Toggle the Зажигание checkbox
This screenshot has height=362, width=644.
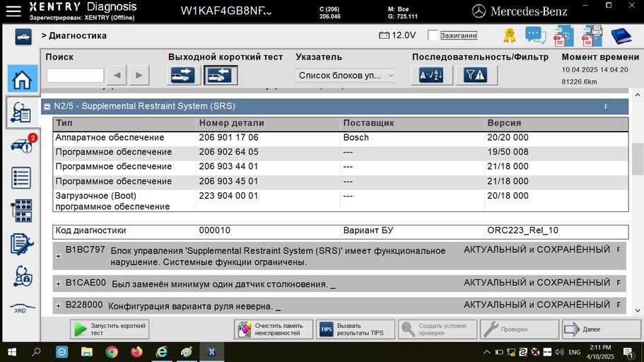pyautogui.click(x=432, y=35)
